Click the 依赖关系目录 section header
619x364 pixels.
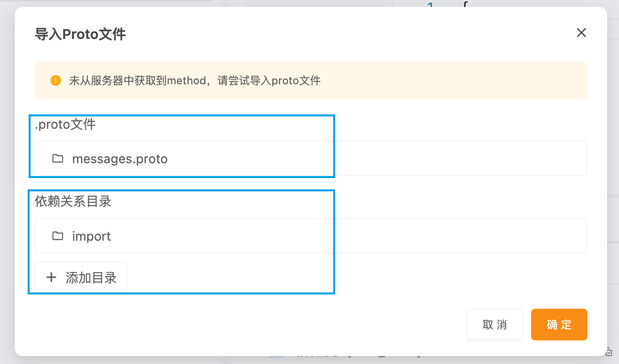pyautogui.click(x=72, y=201)
